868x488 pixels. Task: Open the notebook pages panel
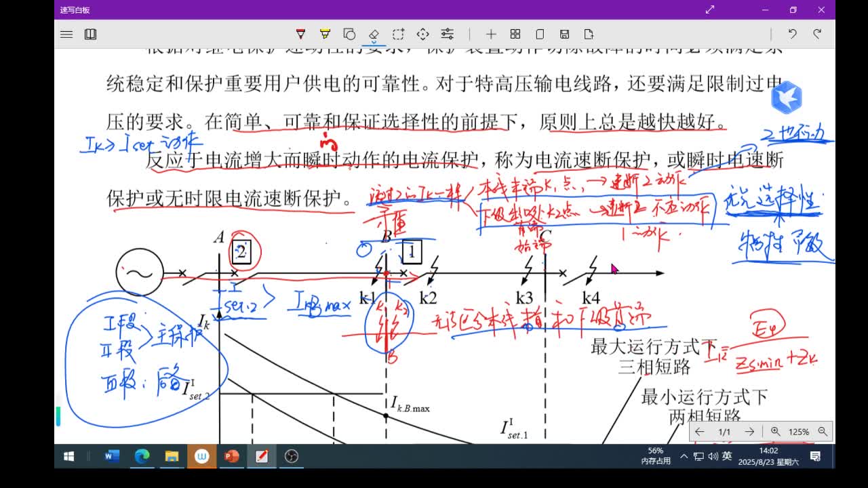90,34
